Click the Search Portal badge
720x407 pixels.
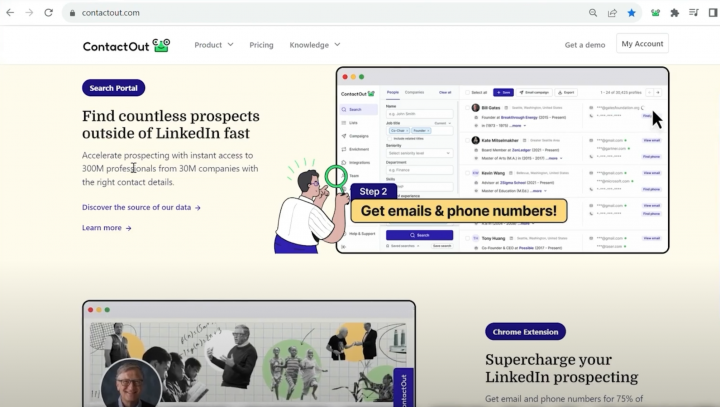(113, 88)
